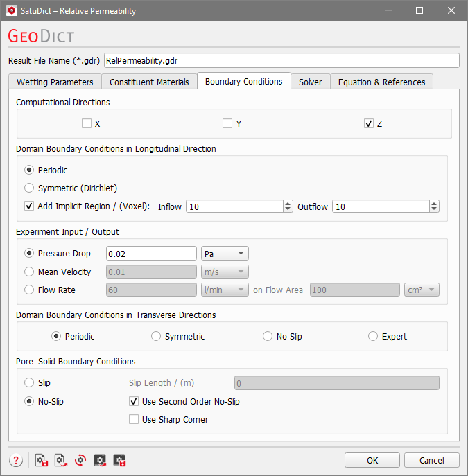The width and height of the screenshot is (468, 476).
Task: Load settings from file icon
Action: coord(61,460)
